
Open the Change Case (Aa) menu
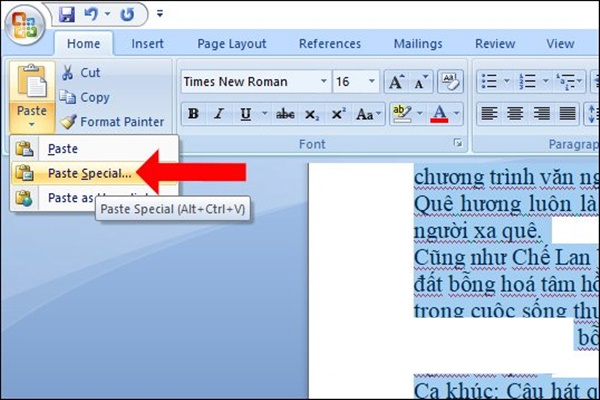click(368, 114)
